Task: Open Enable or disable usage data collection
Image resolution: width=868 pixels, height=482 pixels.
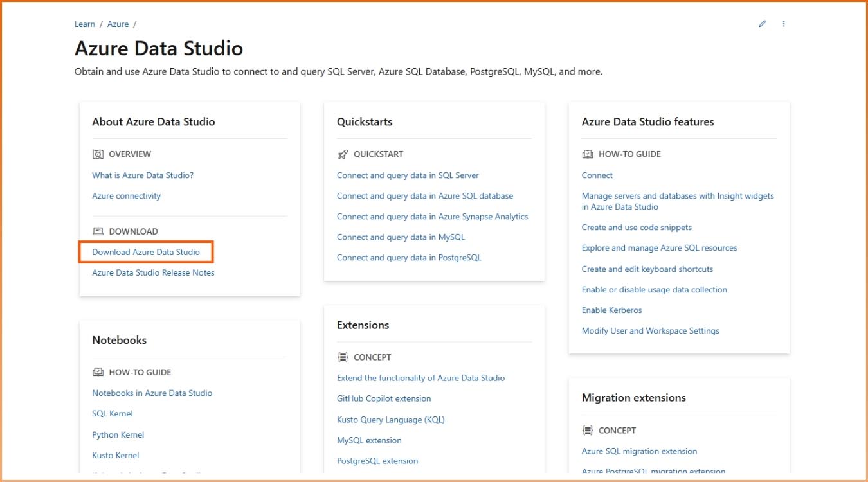Action: [x=655, y=290]
